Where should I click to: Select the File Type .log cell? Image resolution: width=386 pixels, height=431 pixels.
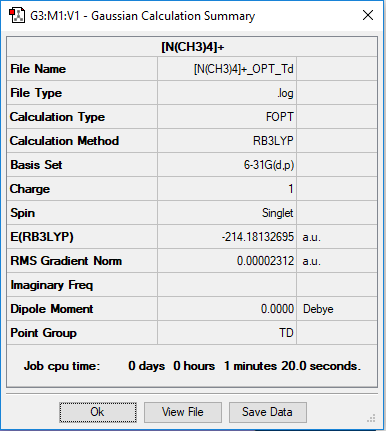coord(227,93)
